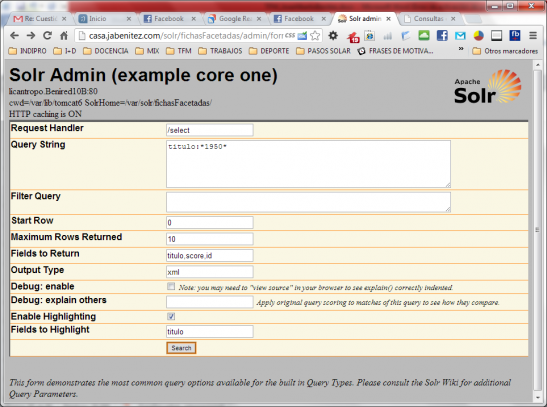Open a new tab with the blank tab button

pyautogui.click(x=473, y=19)
